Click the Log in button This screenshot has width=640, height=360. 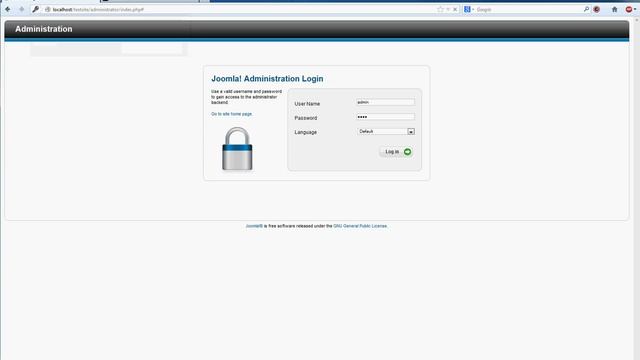(x=396, y=152)
